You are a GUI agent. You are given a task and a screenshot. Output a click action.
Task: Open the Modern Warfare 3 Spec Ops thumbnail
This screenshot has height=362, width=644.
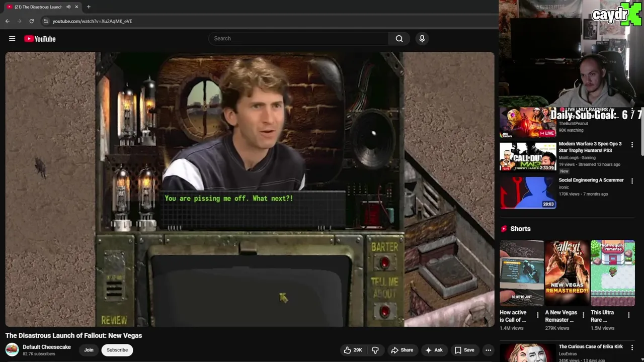[x=528, y=156]
